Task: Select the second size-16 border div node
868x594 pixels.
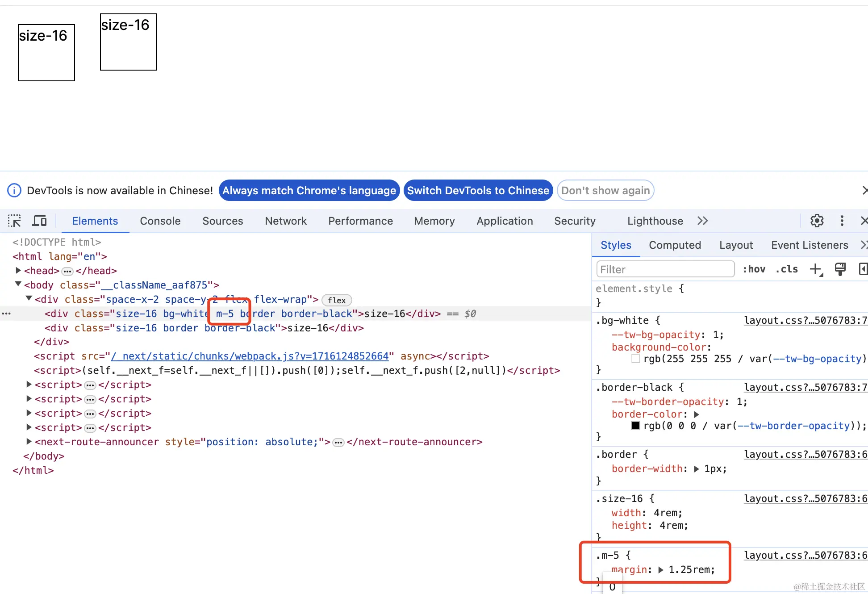Action: coord(204,328)
